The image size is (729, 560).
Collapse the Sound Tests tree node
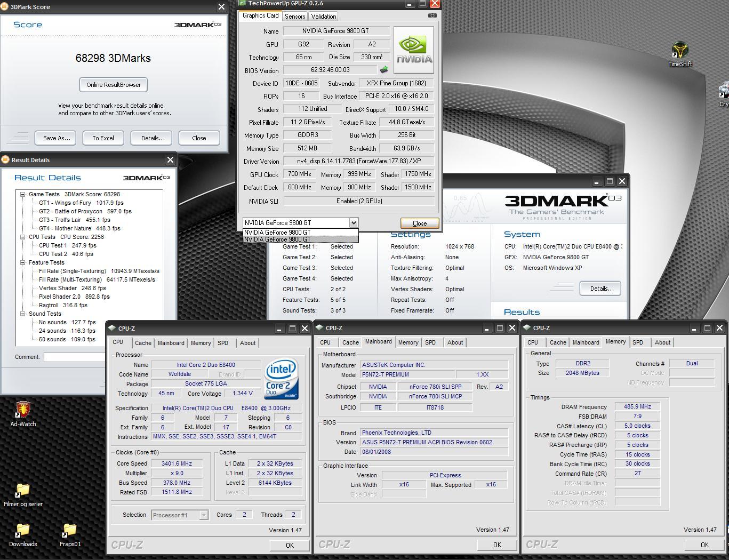coord(23,314)
